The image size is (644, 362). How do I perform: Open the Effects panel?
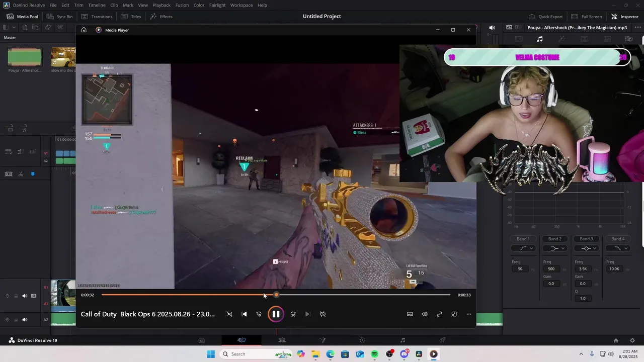coord(161,17)
